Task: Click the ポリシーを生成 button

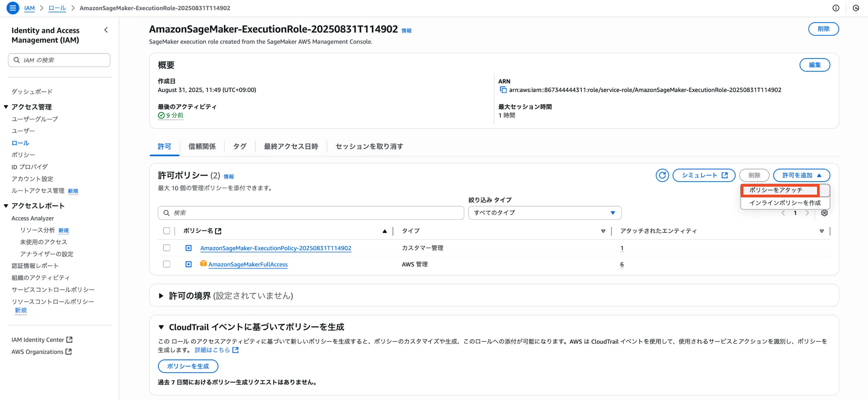Action: [x=188, y=366]
